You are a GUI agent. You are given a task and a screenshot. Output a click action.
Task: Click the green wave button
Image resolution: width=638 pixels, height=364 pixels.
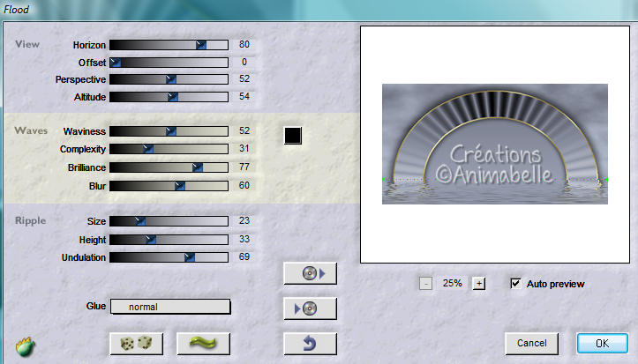[x=204, y=344]
